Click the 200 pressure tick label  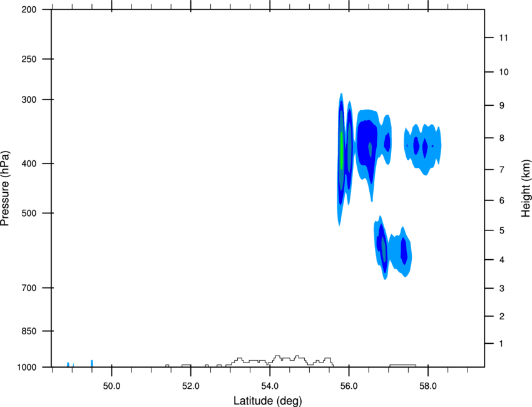pos(29,9)
